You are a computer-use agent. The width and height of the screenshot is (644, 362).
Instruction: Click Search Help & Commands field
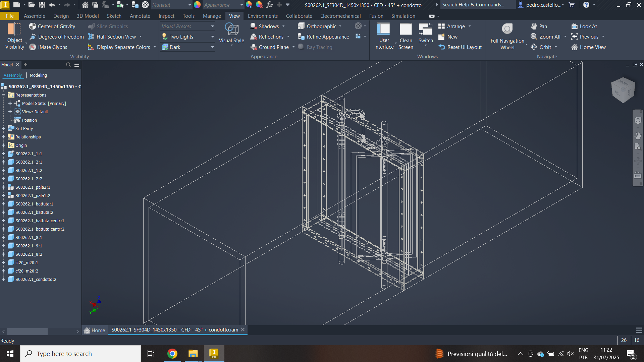tap(478, 5)
